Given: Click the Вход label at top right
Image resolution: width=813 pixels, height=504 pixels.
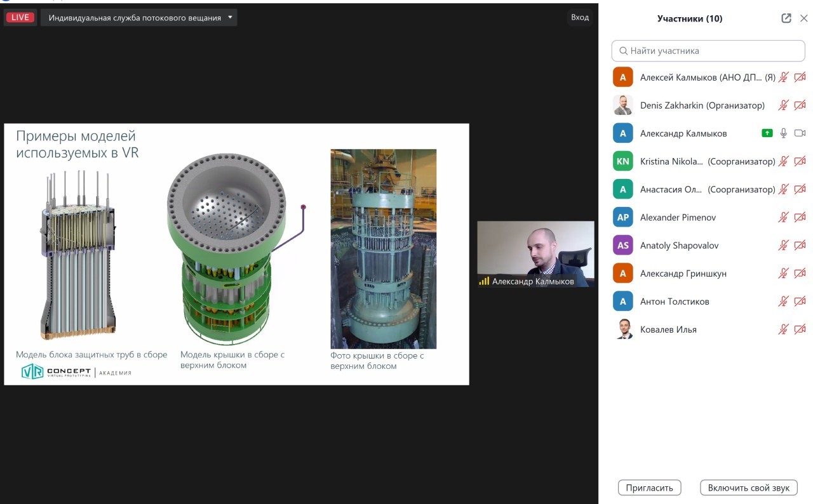Looking at the screenshot, I should coord(579,18).
